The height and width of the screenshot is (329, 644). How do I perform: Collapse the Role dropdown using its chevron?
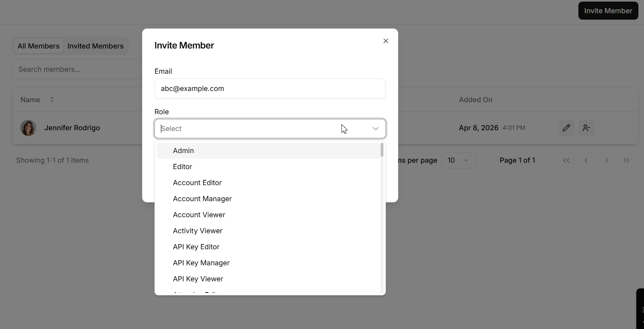[x=375, y=129]
